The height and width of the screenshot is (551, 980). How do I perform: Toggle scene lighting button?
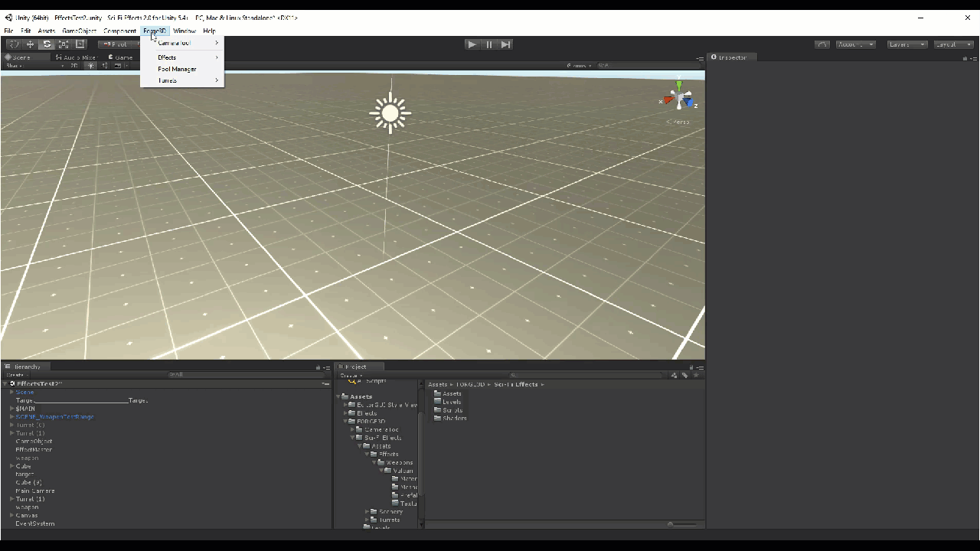click(x=90, y=66)
